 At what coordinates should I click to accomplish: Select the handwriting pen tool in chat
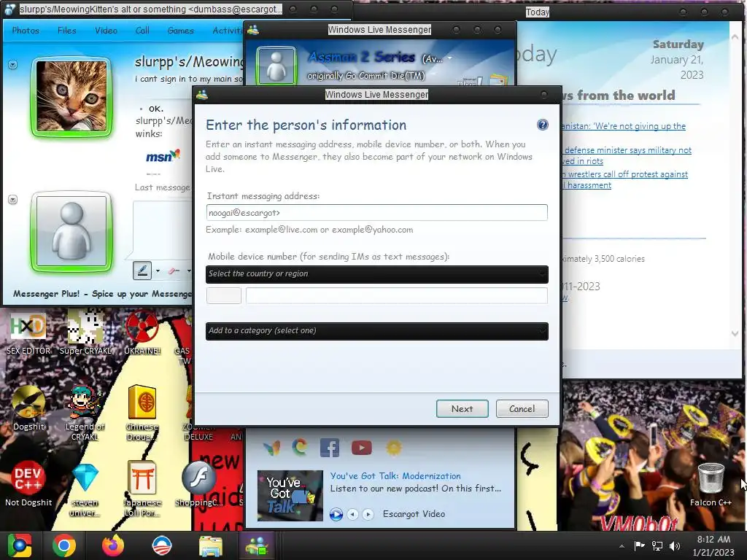coord(142,271)
